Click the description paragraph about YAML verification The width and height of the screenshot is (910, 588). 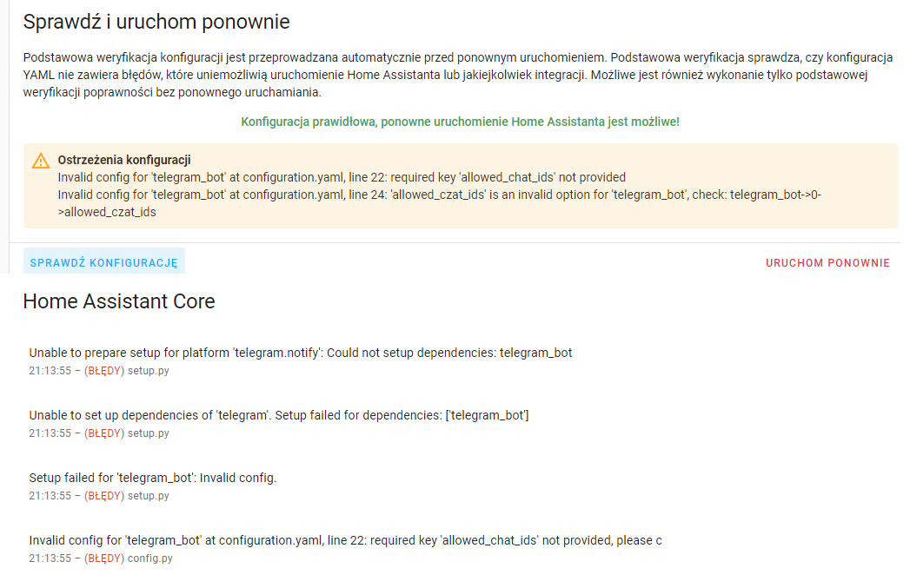tap(457, 75)
